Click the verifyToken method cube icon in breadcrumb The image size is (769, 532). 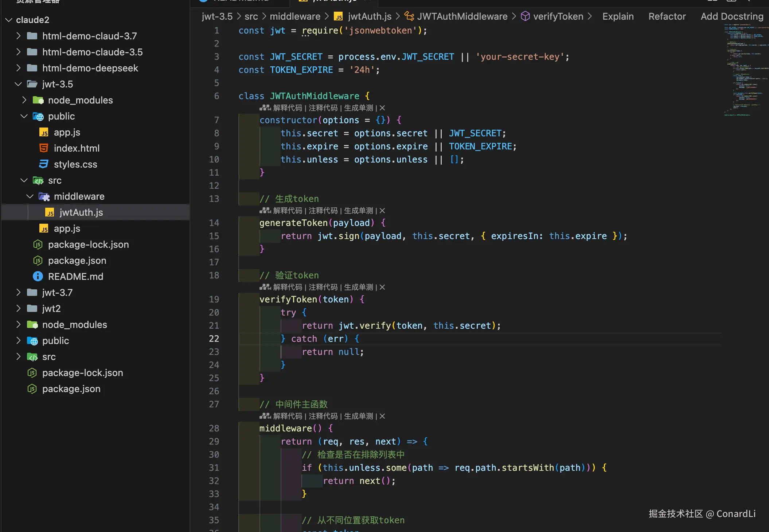click(525, 16)
